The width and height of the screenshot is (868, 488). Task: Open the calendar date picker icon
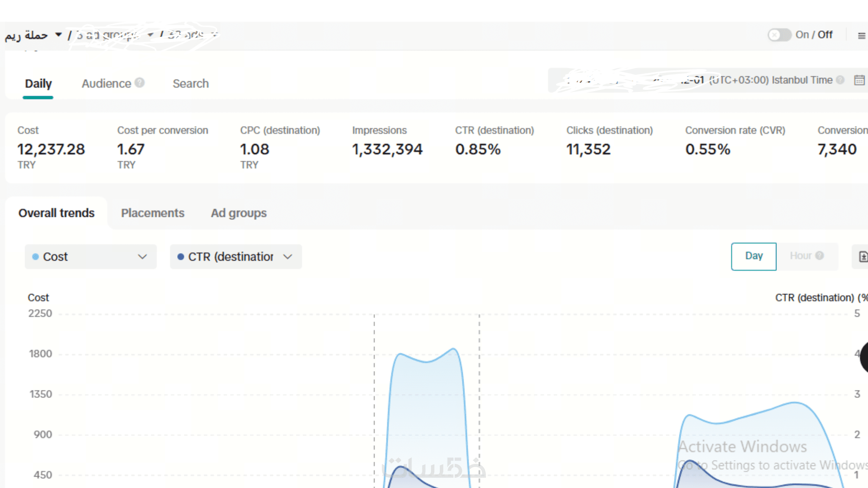pyautogui.click(x=859, y=80)
